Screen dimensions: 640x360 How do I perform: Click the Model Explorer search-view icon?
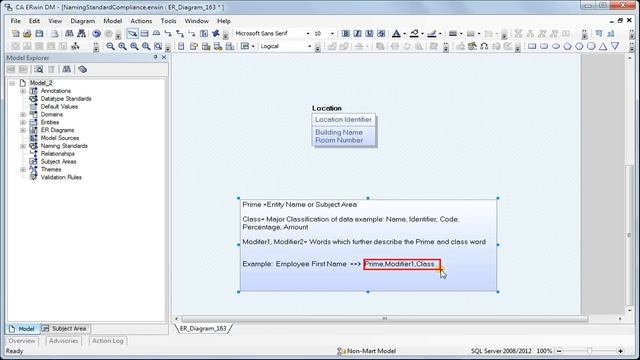[39, 69]
